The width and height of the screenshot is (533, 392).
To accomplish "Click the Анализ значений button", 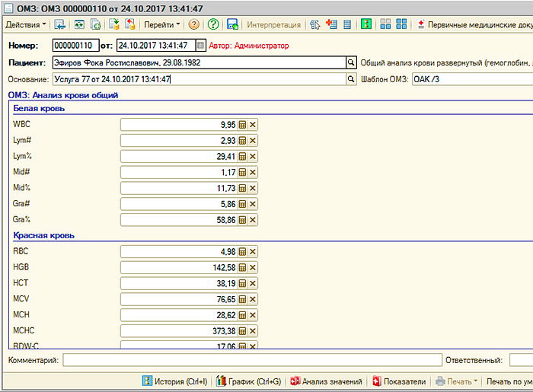I will (326, 381).
